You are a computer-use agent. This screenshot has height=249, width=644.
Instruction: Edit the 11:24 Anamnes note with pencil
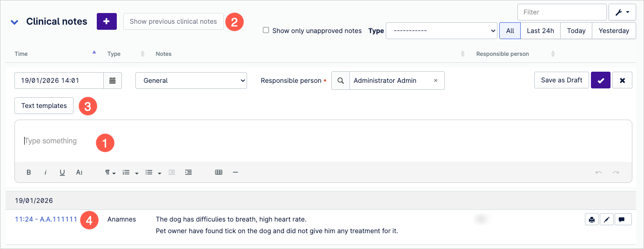(607, 220)
